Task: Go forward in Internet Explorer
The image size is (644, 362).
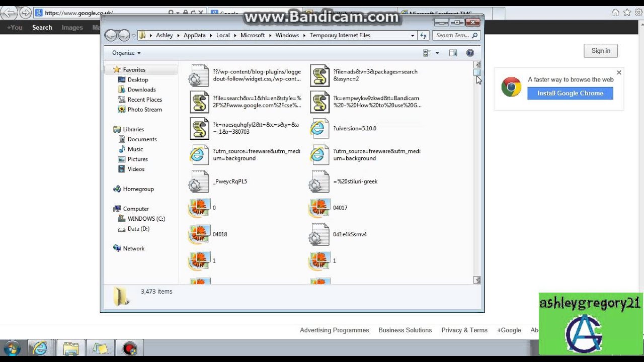Action: [x=25, y=13]
